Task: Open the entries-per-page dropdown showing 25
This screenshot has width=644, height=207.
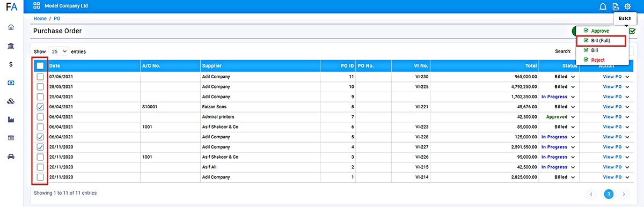Action: (x=58, y=51)
